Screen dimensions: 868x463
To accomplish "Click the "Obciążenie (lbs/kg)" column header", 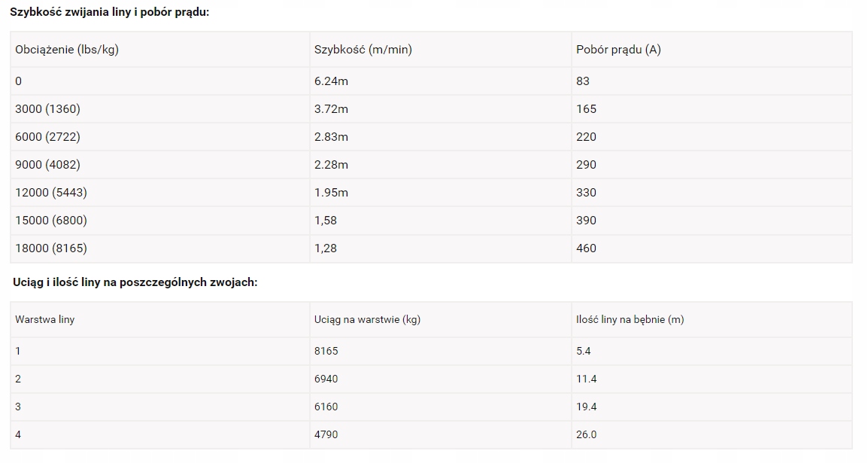I will click(67, 50).
